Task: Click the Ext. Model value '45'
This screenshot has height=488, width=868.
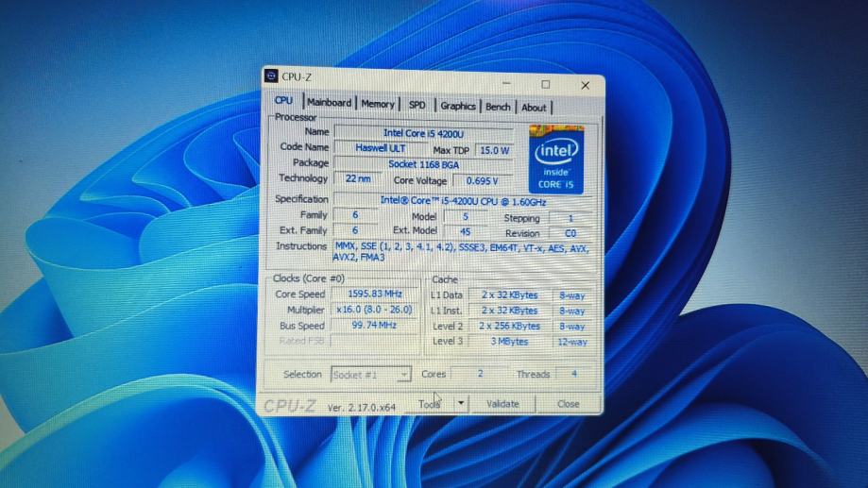Action: 465,232
